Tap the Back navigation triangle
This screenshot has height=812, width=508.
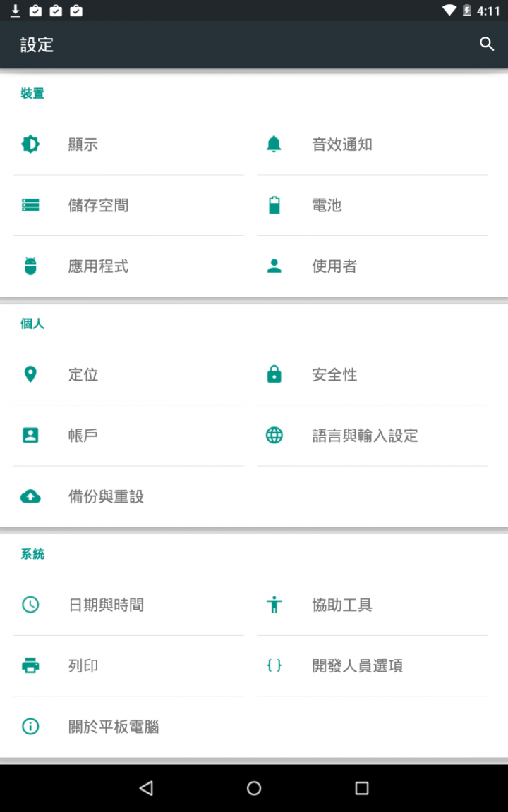tap(146, 788)
